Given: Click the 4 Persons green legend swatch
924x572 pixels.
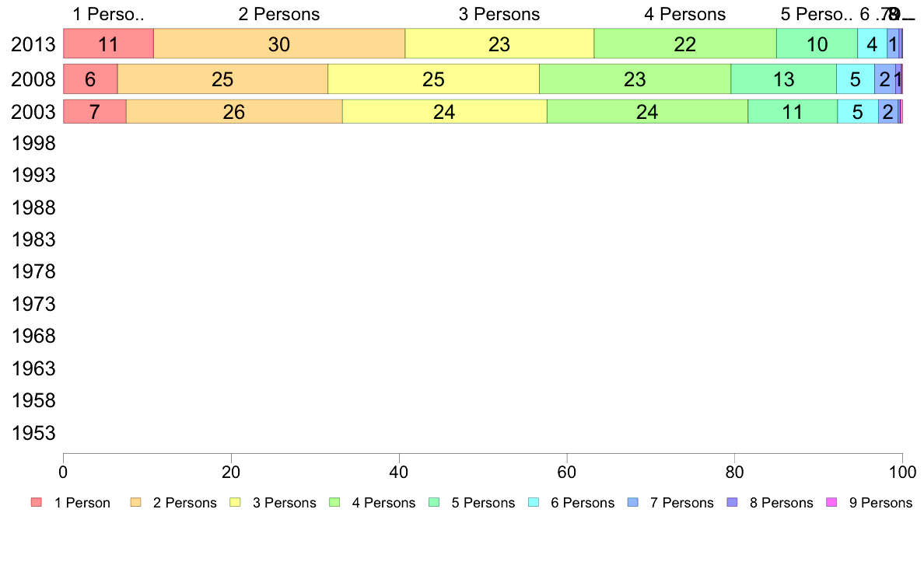Looking at the screenshot, I should tap(334, 503).
